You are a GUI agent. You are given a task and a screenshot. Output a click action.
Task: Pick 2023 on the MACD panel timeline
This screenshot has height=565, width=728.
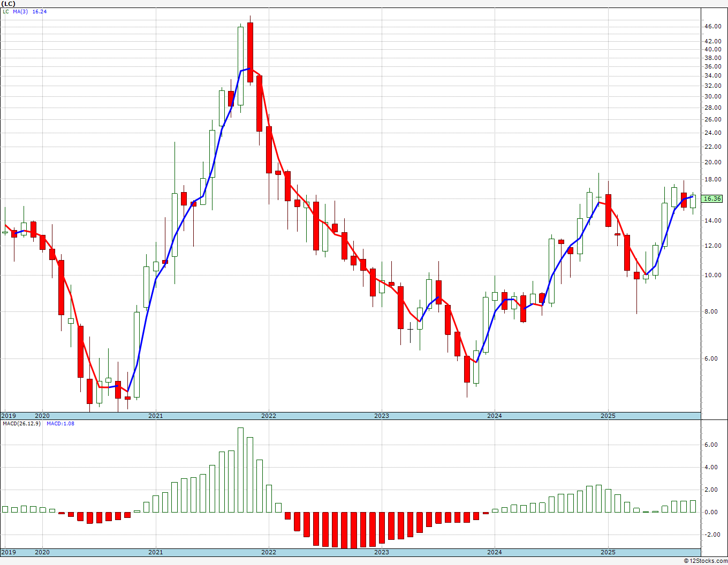[x=381, y=552]
